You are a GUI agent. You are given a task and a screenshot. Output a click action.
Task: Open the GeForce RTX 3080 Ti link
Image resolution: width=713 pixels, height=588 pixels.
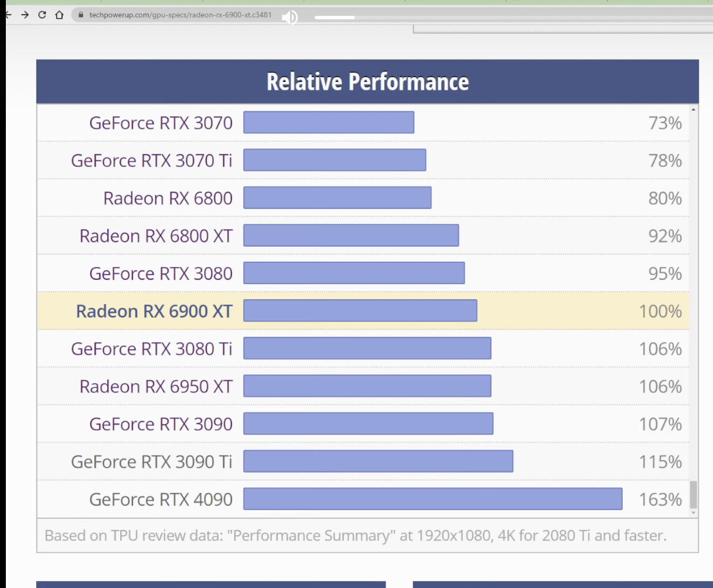click(152, 348)
